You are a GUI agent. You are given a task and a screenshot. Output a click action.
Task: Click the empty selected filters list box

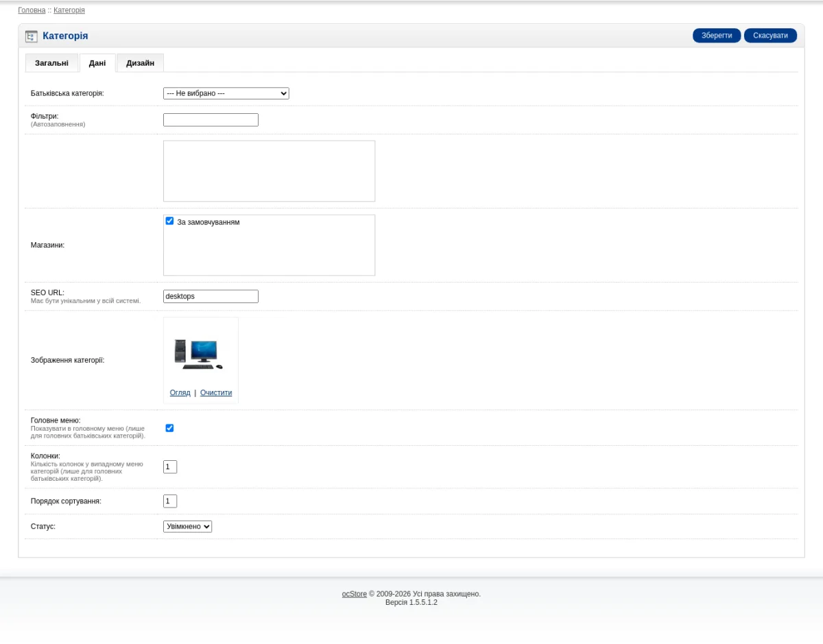(269, 171)
